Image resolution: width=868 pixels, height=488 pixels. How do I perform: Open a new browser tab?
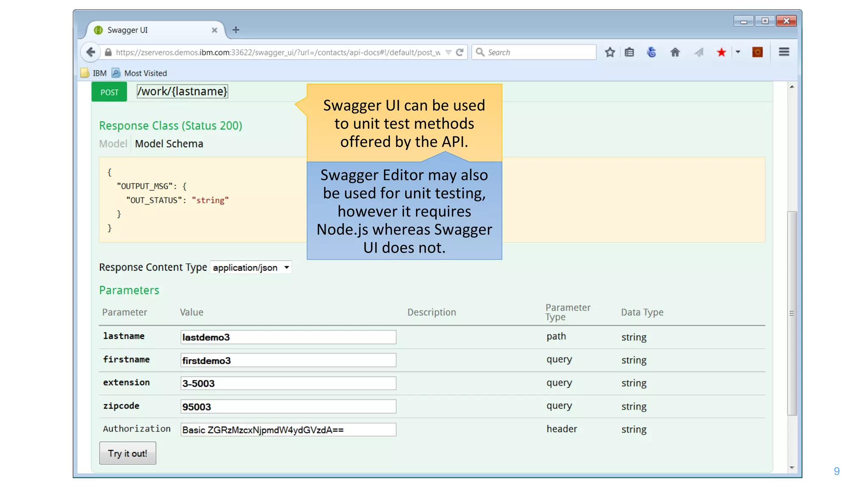(236, 30)
